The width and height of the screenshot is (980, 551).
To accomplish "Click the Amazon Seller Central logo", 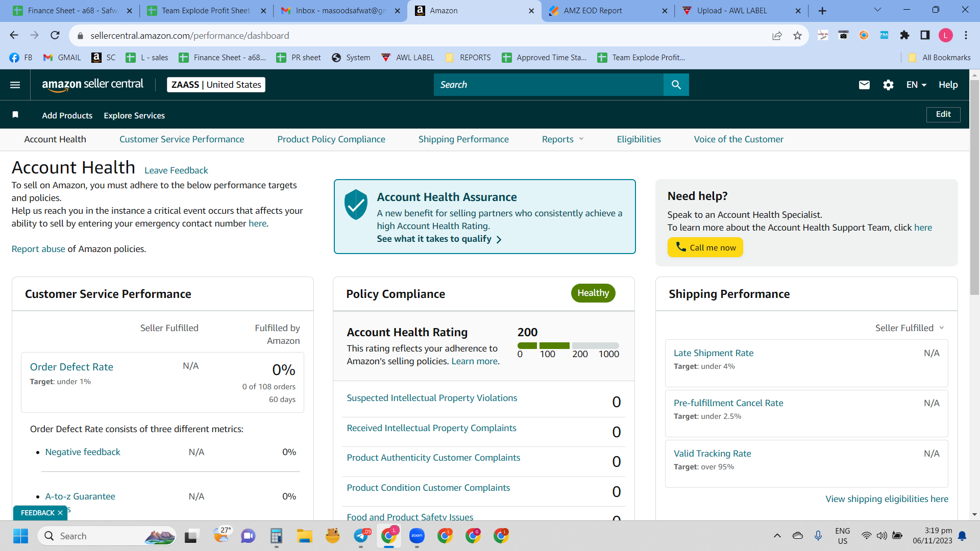I will coord(93,85).
